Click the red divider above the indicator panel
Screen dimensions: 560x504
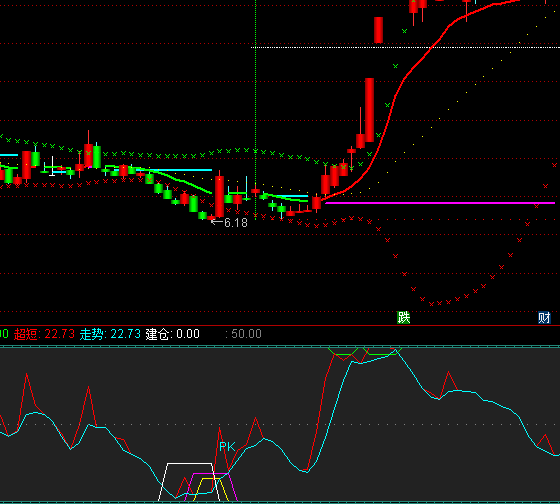[x=280, y=325]
